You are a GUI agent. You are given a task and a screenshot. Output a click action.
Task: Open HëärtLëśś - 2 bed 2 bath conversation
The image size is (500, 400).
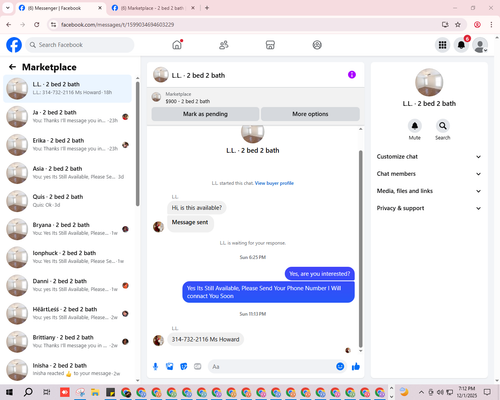[67, 313]
